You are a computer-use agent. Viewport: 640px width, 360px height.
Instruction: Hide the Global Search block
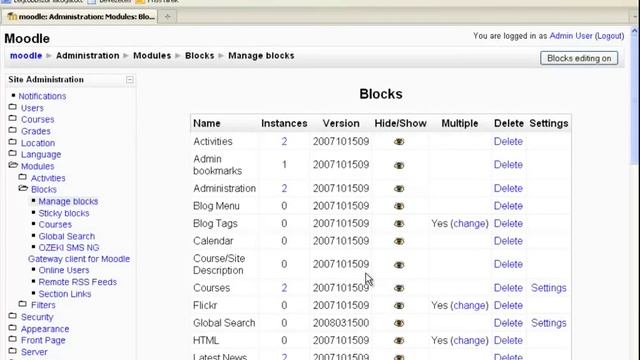pos(399,323)
